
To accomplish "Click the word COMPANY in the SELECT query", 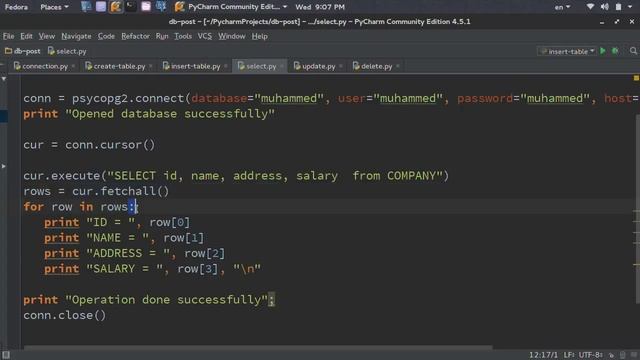I will coord(411,176).
